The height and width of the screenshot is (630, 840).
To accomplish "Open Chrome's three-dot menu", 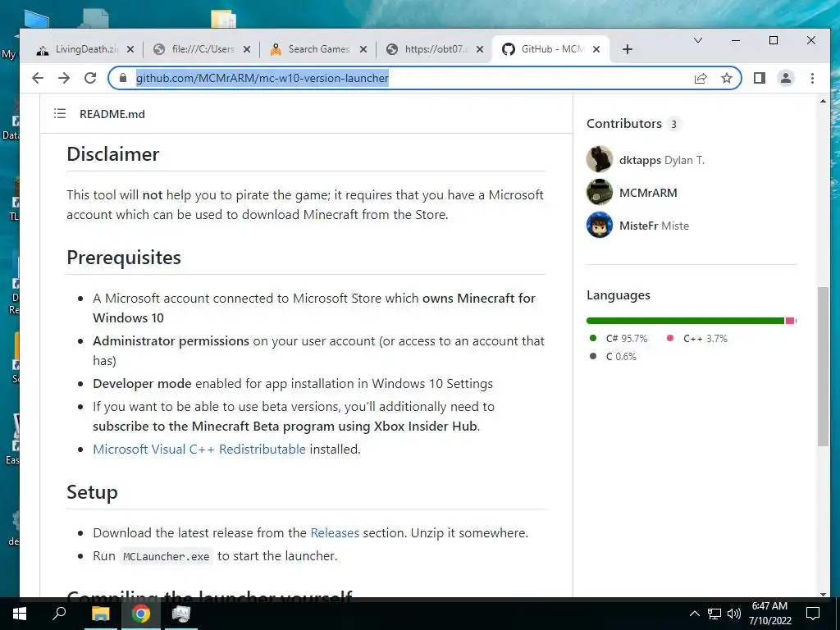I will (812, 78).
